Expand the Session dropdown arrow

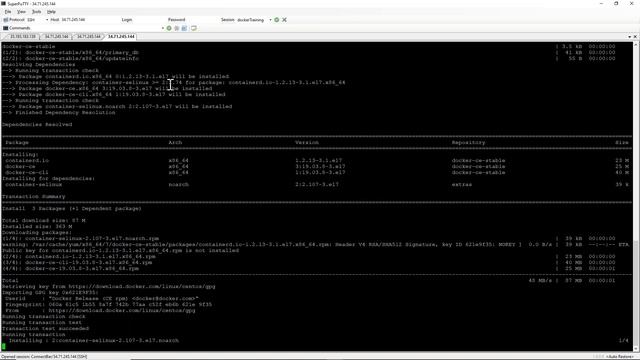click(270, 20)
